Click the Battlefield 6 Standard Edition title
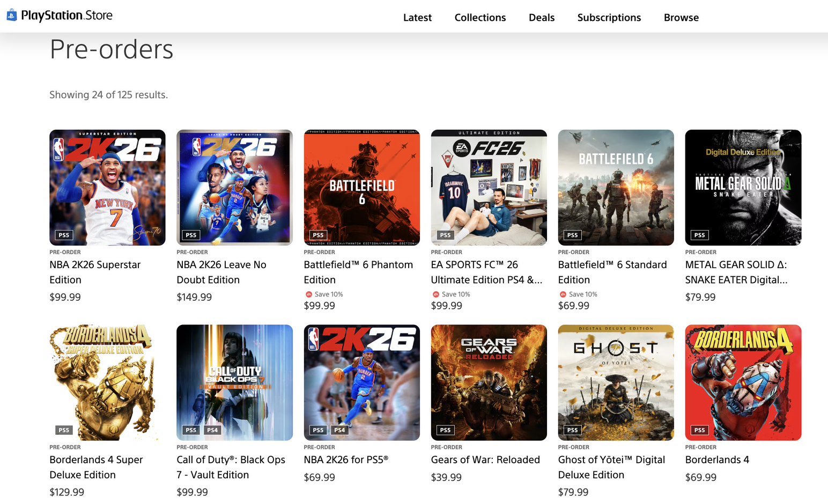The height and width of the screenshot is (504, 828). 612,272
